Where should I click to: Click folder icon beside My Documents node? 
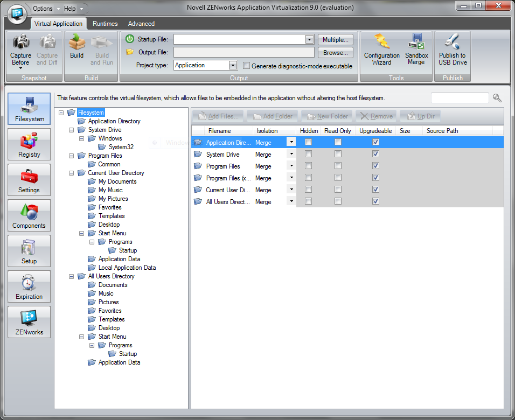coord(92,181)
